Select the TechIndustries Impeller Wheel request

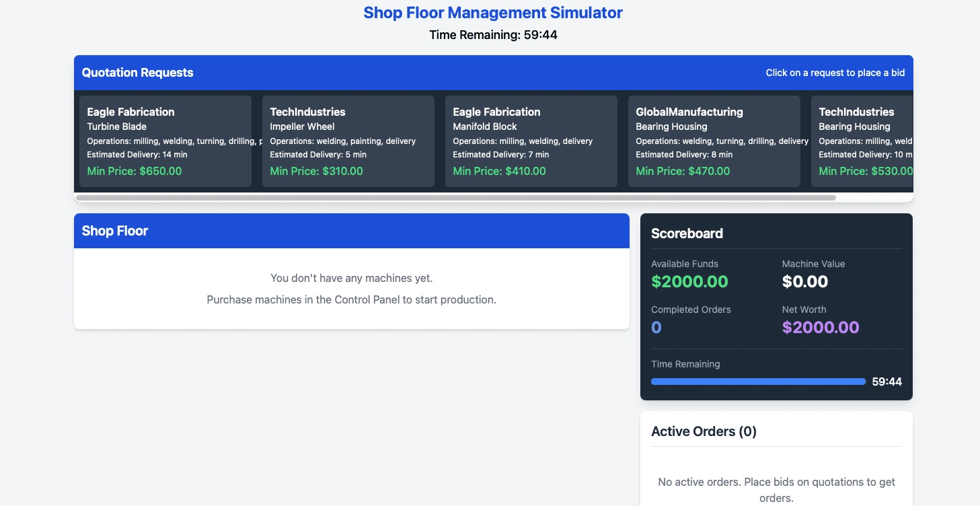coord(348,141)
